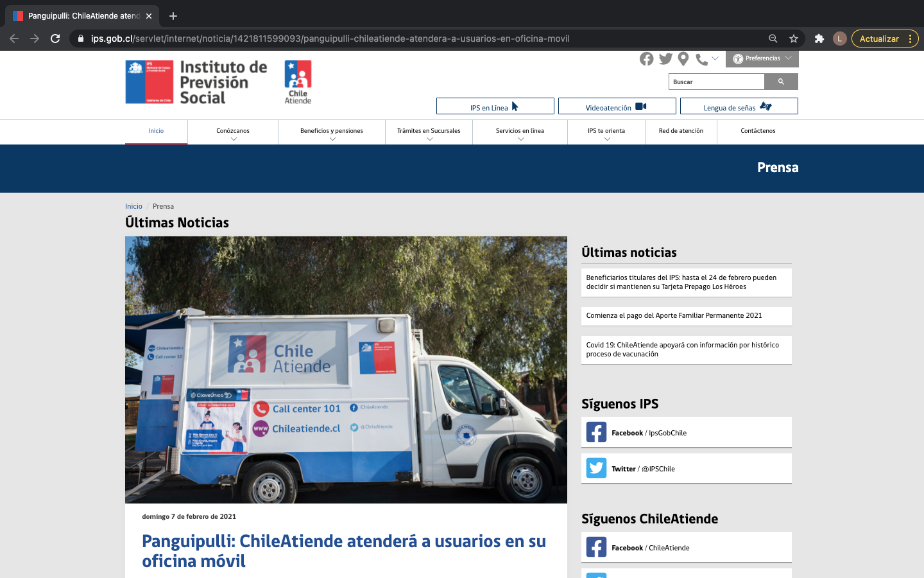
Task: Go back with the browser back arrow
Action: point(14,39)
